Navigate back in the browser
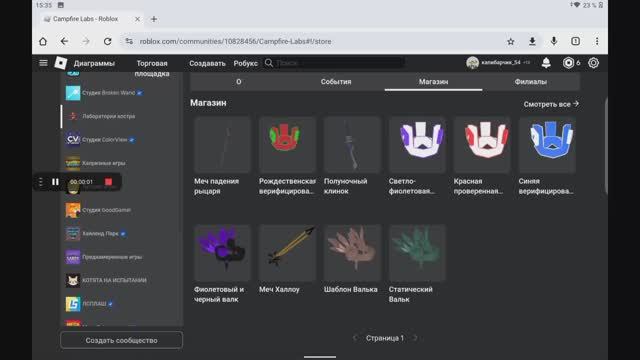 point(64,41)
